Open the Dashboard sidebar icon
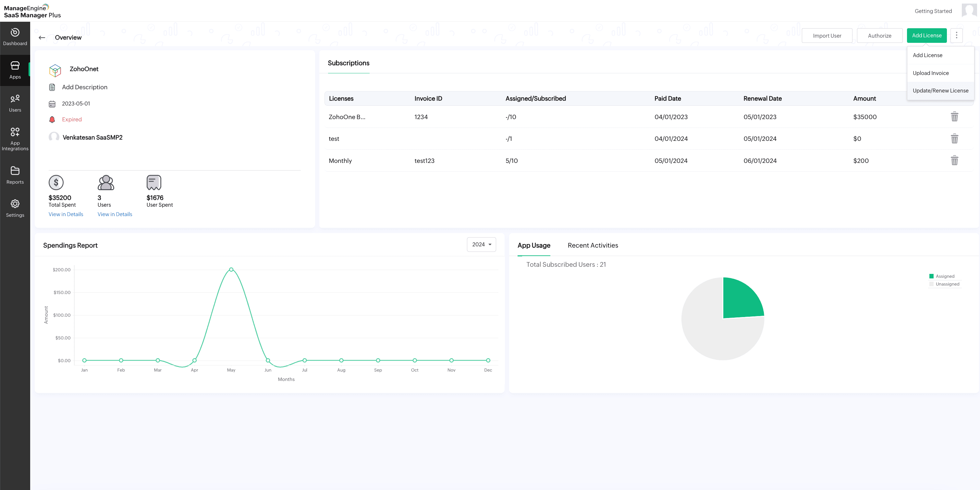This screenshot has height=490, width=980. pyautogui.click(x=15, y=37)
